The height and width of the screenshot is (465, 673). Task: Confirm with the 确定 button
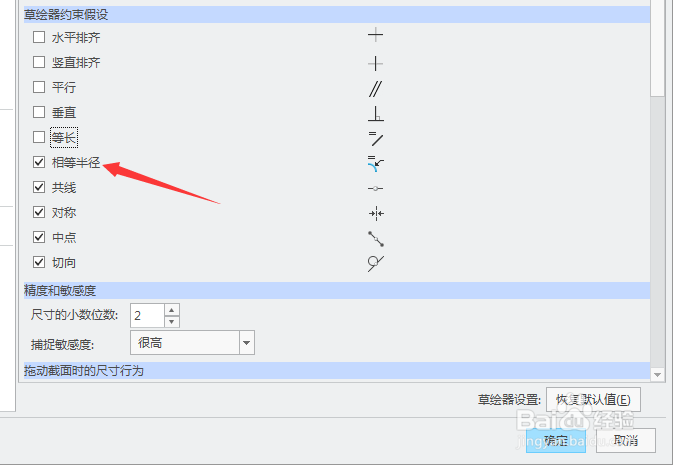tap(556, 441)
